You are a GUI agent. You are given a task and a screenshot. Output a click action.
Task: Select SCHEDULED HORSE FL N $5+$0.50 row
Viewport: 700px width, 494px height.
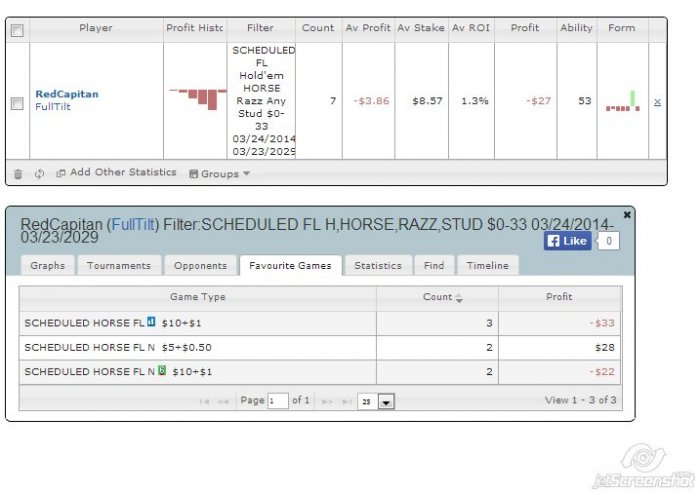[320, 348]
